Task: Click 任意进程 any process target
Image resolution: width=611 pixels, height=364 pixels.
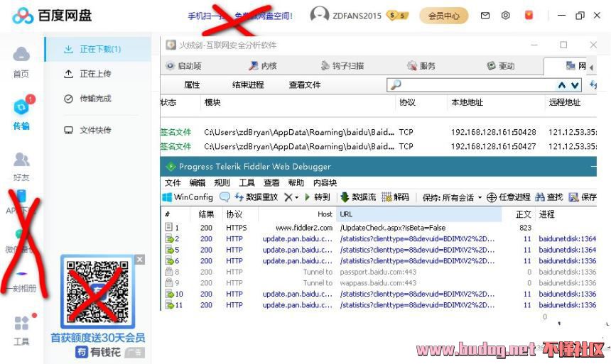Action: (509, 197)
